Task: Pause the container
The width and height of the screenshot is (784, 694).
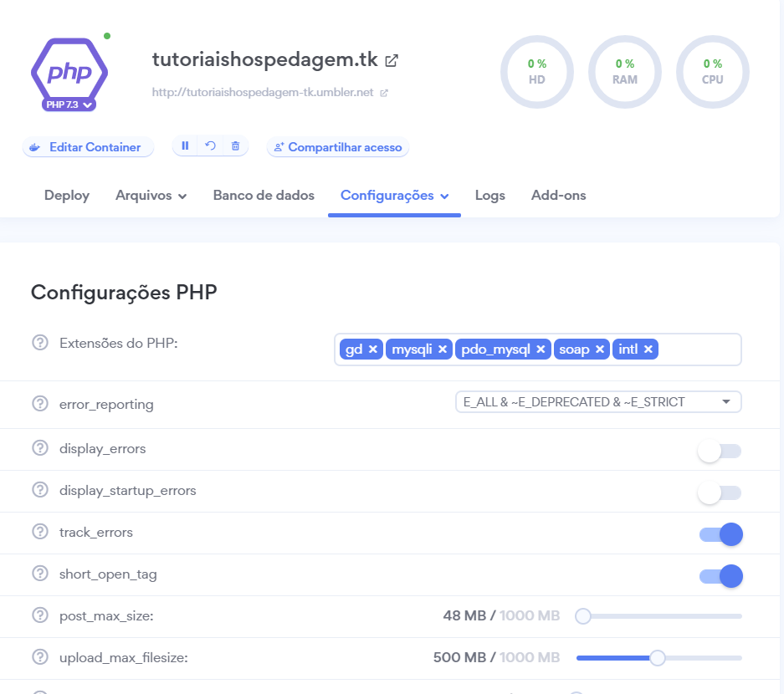Action: 185,146
